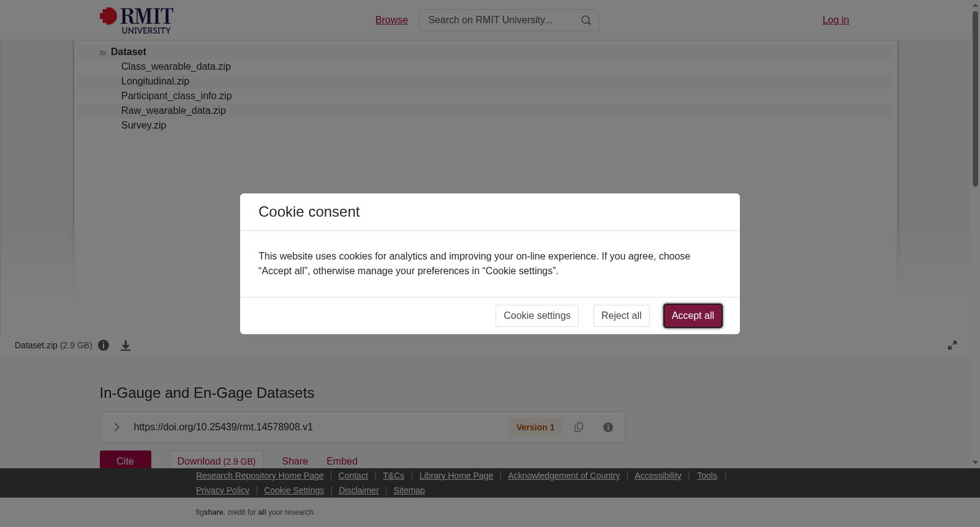Click Download (2.9 GB) button
The width and height of the screenshot is (980, 527).
pyautogui.click(x=216, y=460)
